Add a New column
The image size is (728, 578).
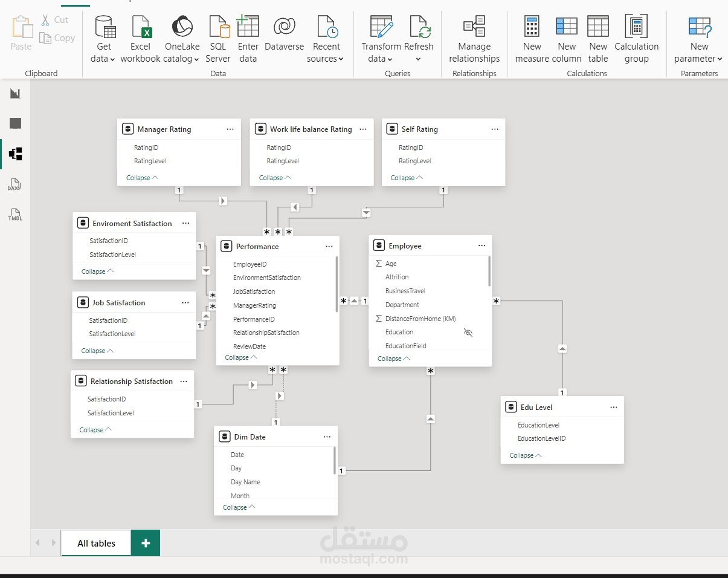567,40
